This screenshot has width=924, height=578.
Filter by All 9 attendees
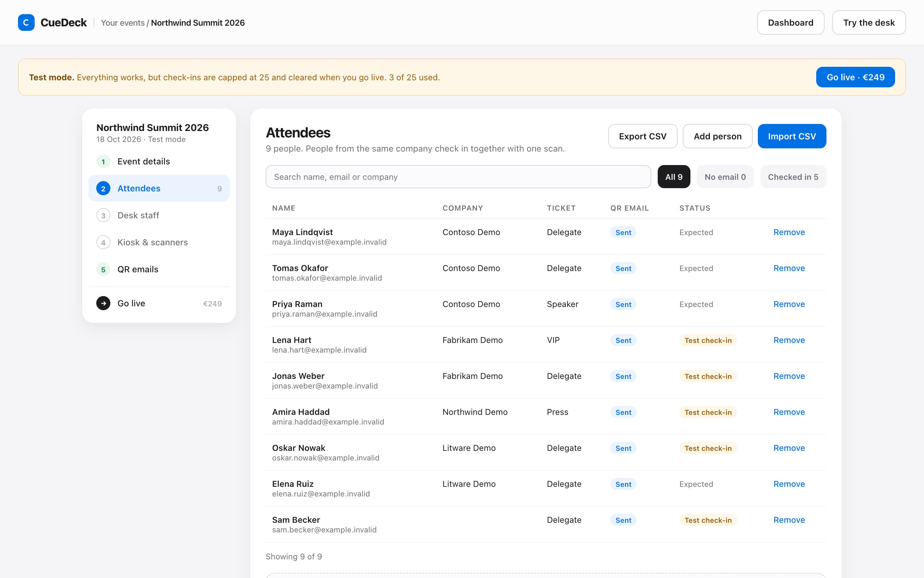673,177
